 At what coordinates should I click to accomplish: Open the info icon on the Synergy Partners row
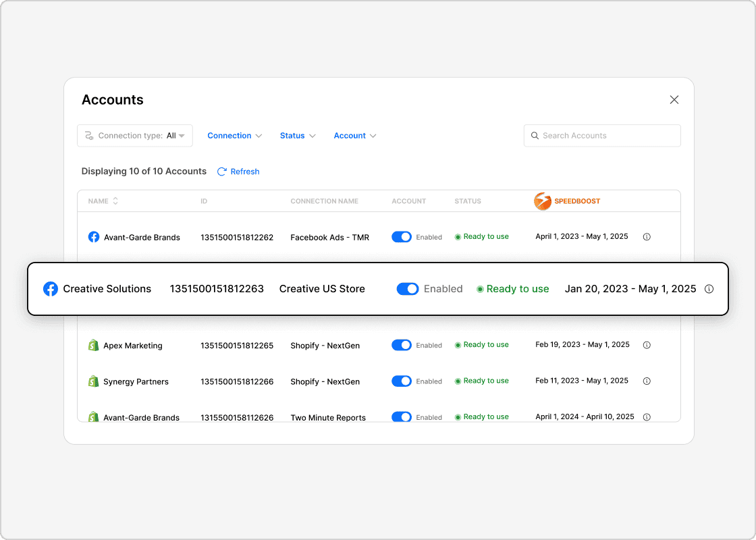tap(647, 381)
